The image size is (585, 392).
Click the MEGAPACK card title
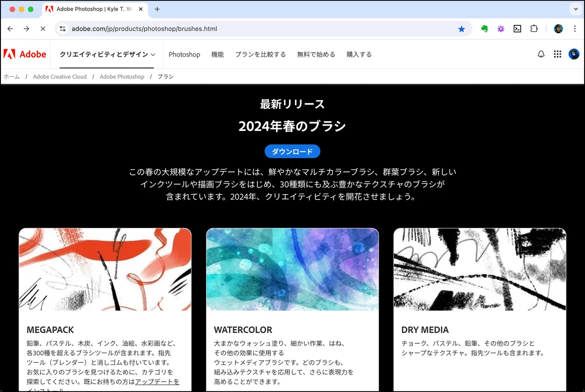coord(50,330)
